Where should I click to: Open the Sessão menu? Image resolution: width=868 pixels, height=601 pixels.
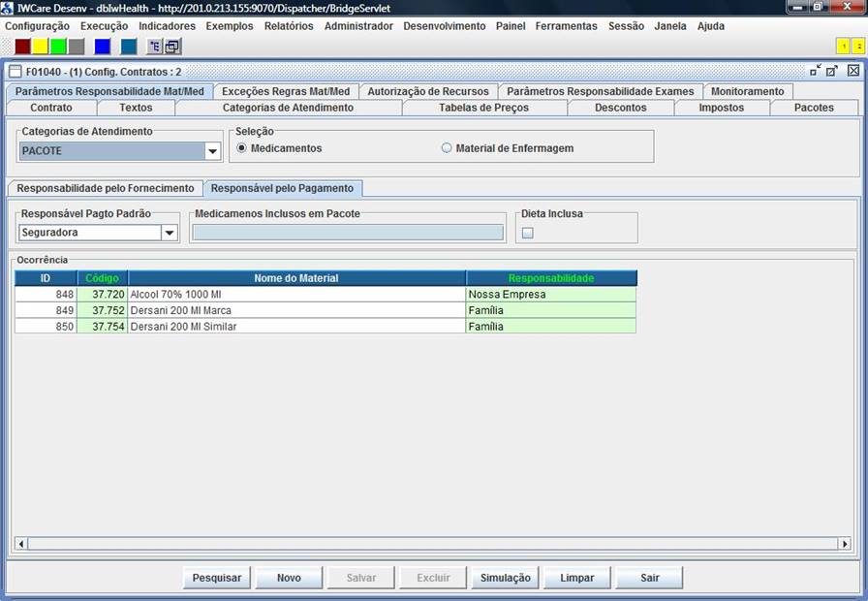click(626, 26)
